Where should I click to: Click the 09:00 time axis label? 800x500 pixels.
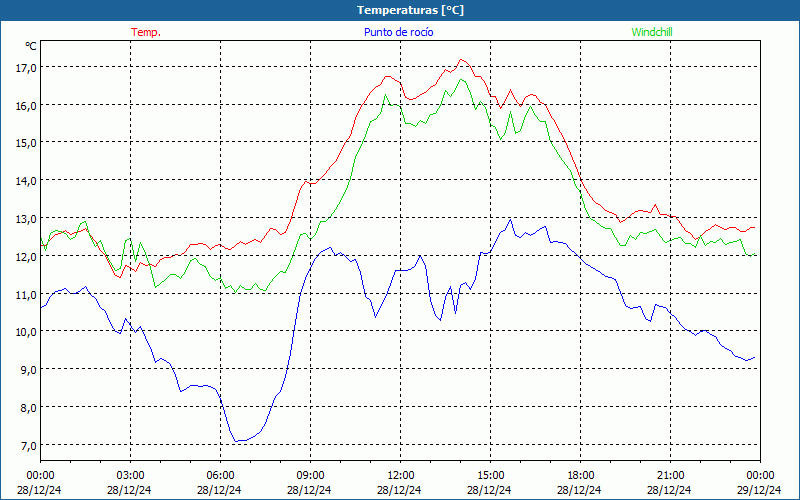(x=310, y=476)
